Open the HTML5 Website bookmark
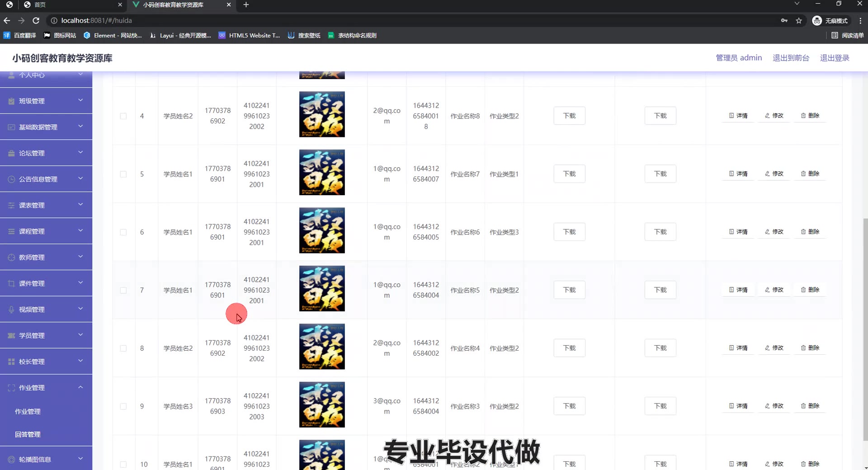 tap(249, 35)
